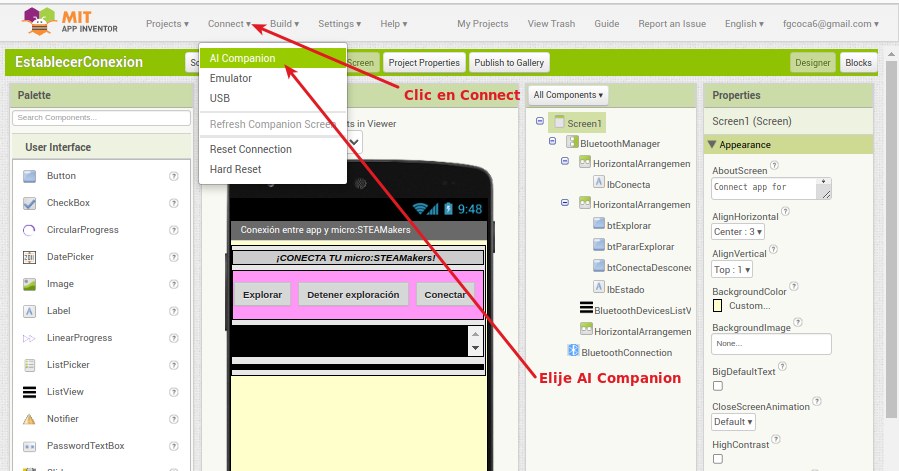899x471 pixels.
Task: Click the PasswordTextBox component icon
Action: click(29, 446)
